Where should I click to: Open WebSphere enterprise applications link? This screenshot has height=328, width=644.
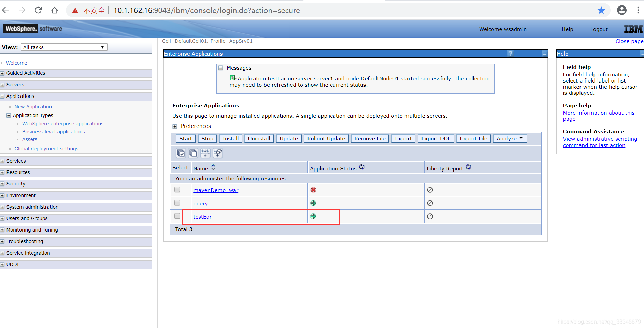[63, 124]
